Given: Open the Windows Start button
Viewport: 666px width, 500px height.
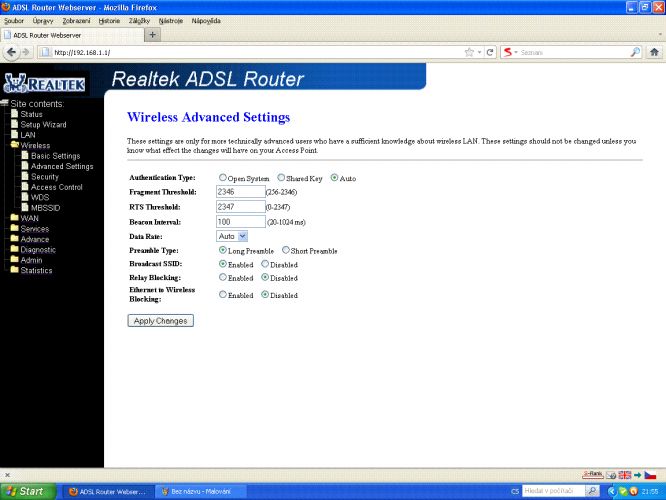Looking at the screenshot, I should pos(28,491).
